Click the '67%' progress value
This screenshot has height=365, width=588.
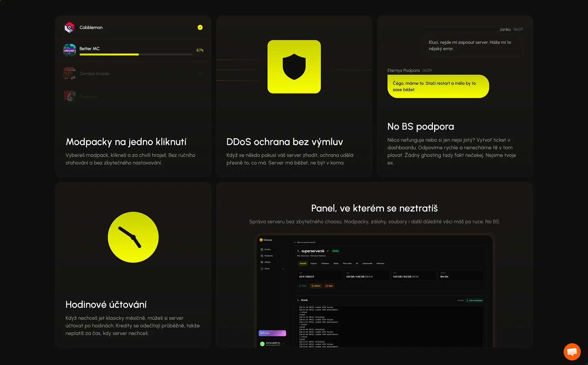pyautogui.click(x=200, y=50)
